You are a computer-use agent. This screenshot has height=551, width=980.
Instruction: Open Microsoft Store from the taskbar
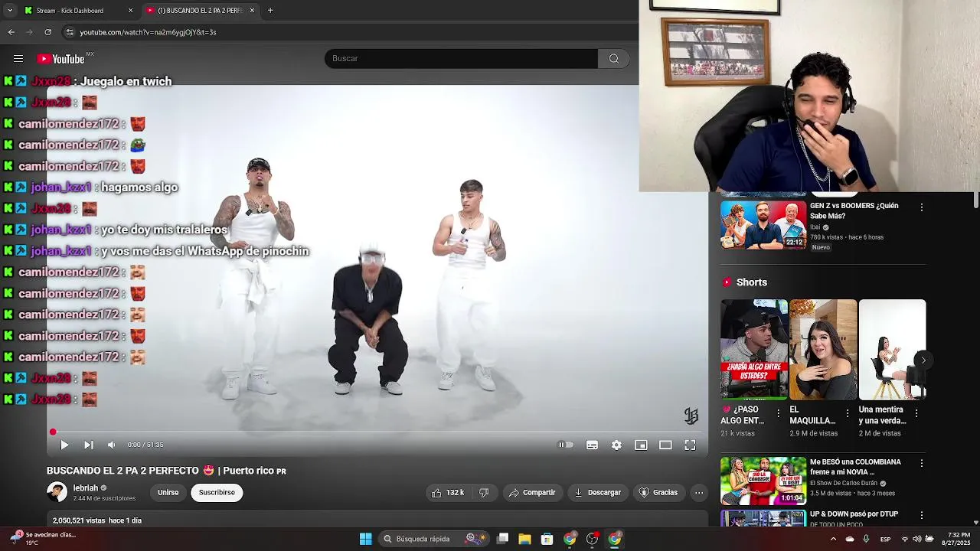pyautogui.click(x=547, y=539)
